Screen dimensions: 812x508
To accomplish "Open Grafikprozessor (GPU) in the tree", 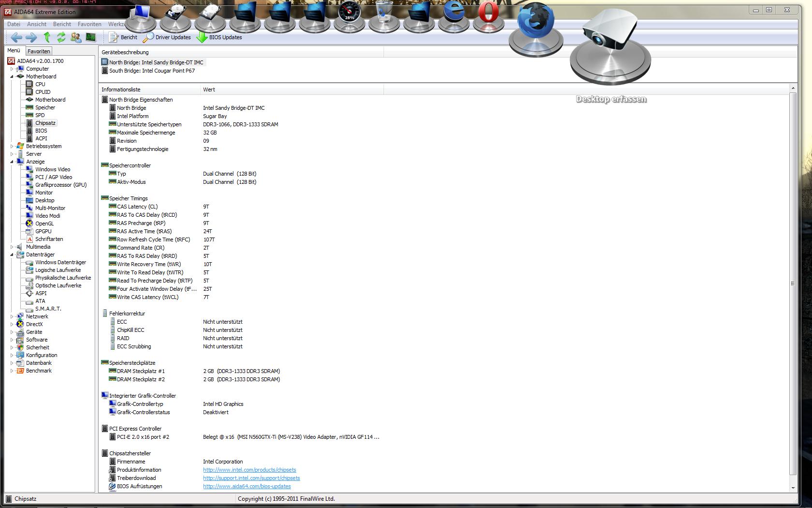I will click(61, 185).
